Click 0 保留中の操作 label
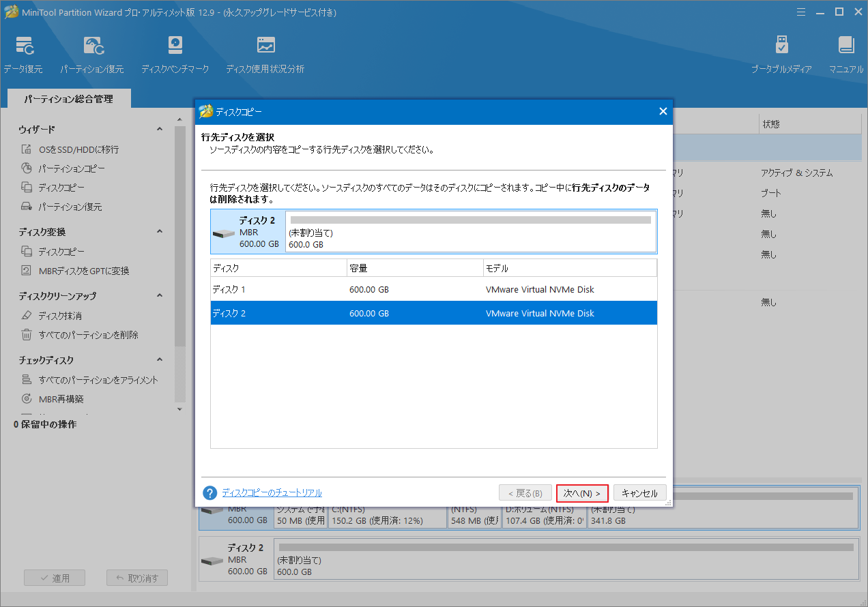Screen dimensions: 868x607 click(45, 424)
